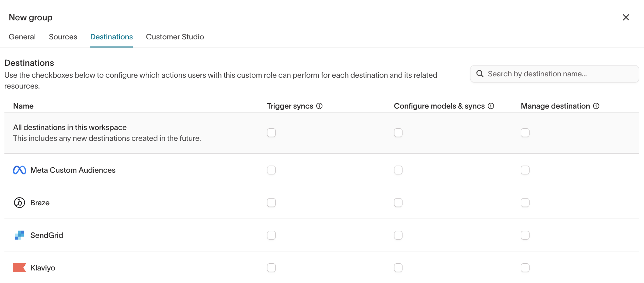Click the Braze destination icon
The width and height of the screenshot is (644, 283).
pyautogui.click(x=19, y=203)
